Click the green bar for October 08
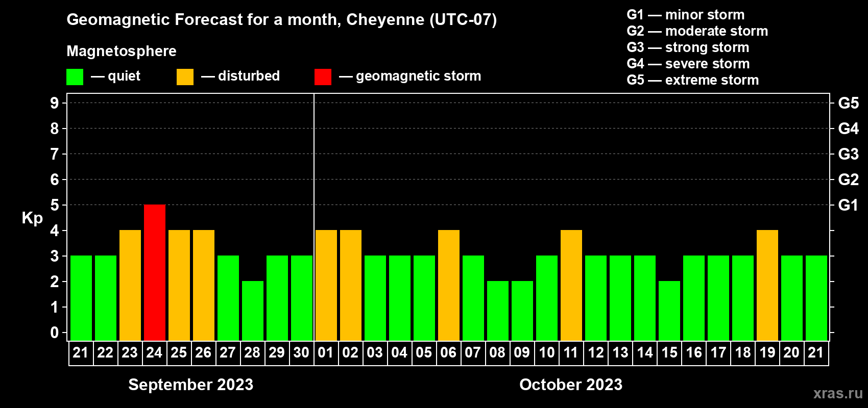This screenshot has height=408, width=868. tap(498, 311)
